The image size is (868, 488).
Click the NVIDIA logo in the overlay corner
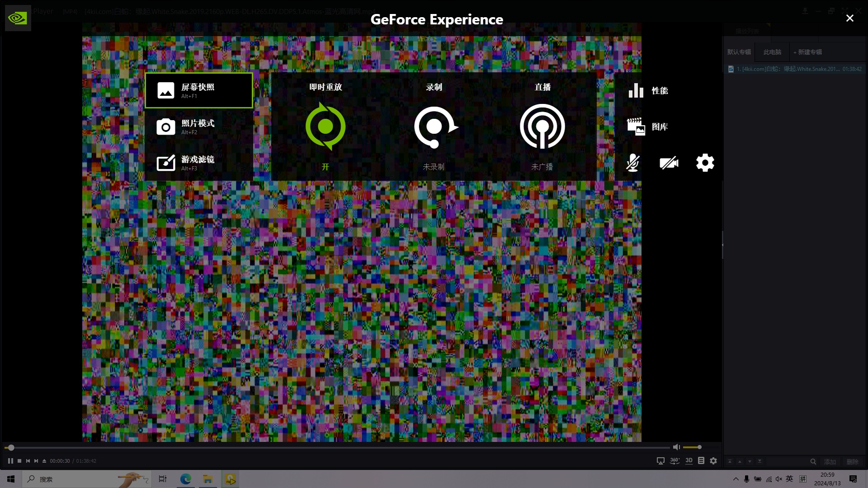[x=18, y=18]
